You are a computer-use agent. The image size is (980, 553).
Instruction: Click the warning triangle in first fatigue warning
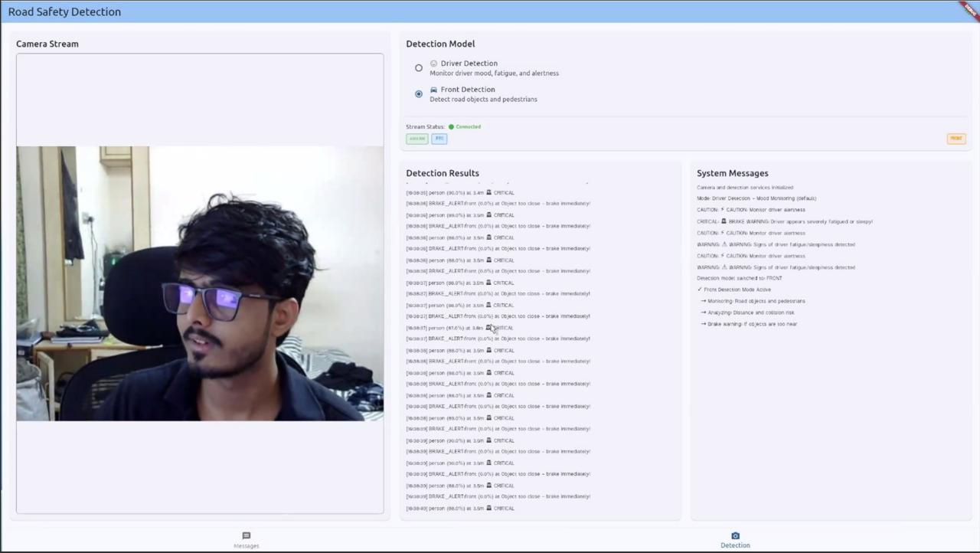[724, 244]
